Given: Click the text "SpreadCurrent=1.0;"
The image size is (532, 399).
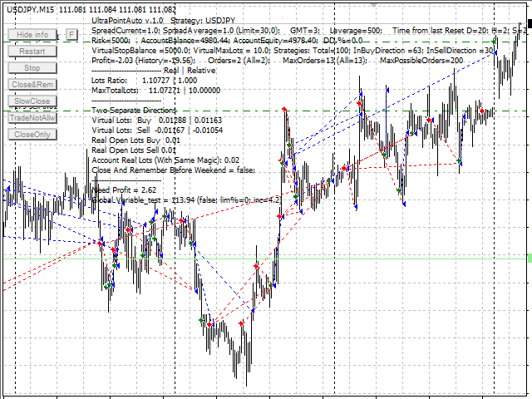Looking at the screenshot, I should pyautogui.click(x=126, y=31).
